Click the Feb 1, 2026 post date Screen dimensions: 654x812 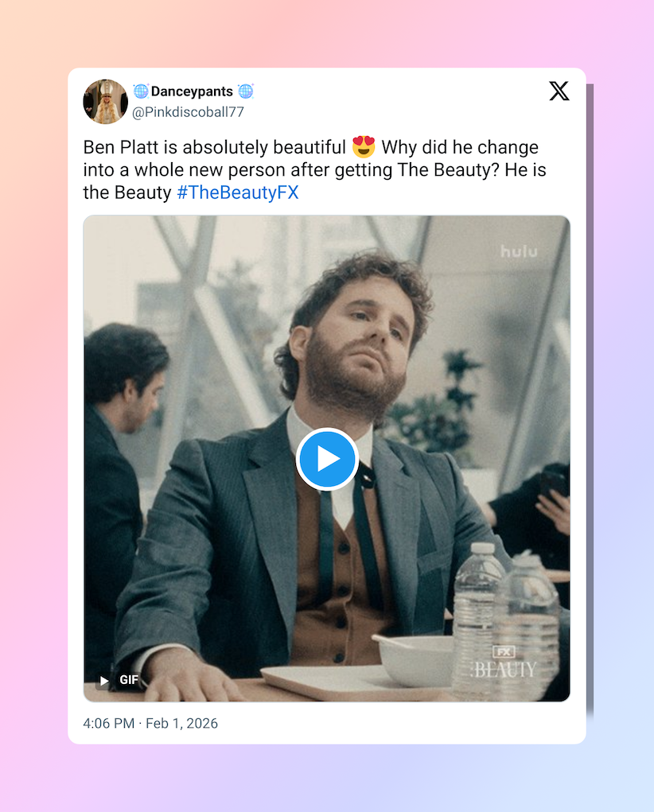pos(181,723)
